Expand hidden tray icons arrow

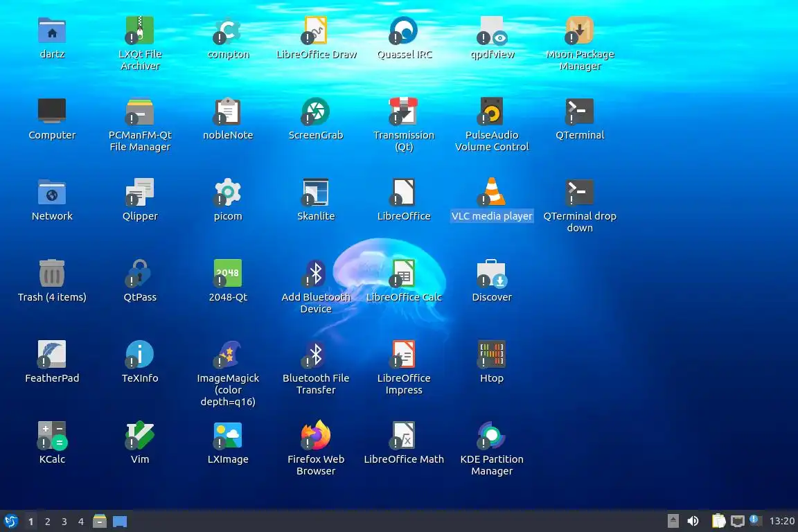pyautogui.click(x=673, y=521)
